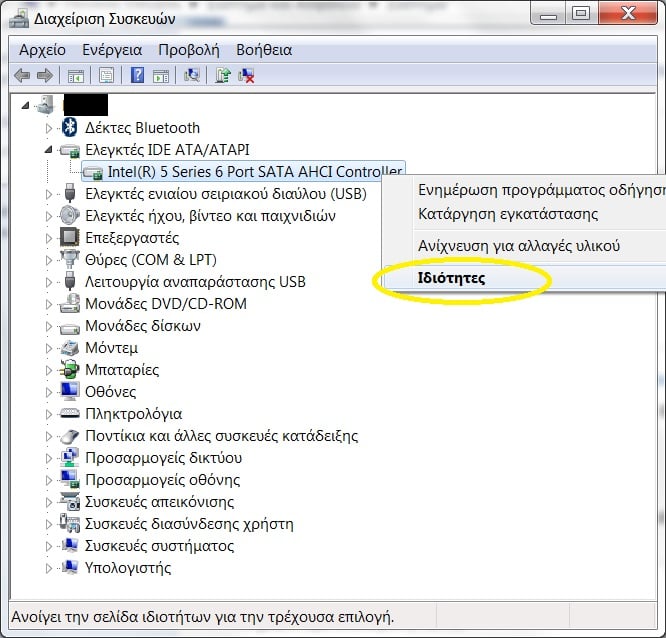The height and width of the screenshot is (638, 666).
Task: Maximize the Device Manager window
Action: (581, 13)
